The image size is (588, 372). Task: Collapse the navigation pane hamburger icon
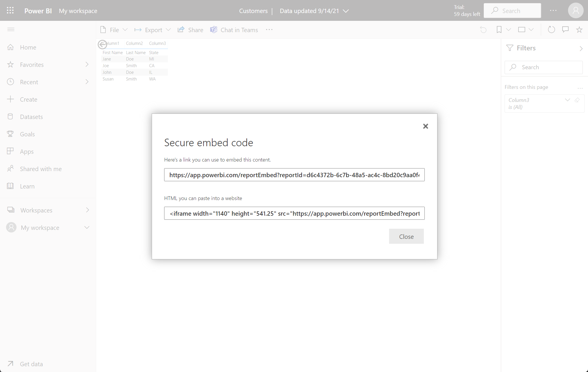point(11,30)
